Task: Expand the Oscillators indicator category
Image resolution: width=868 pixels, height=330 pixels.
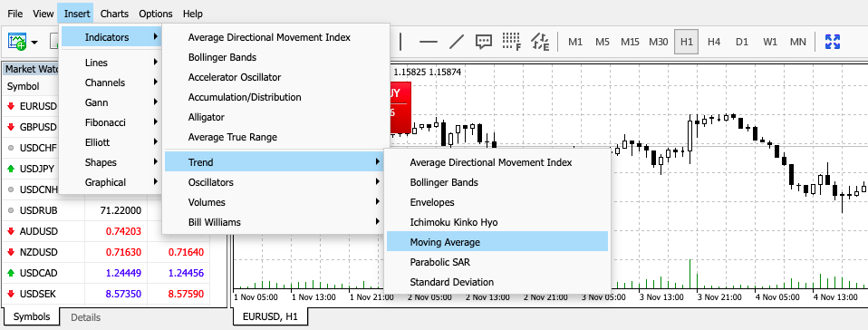Action: click(275, 182)
